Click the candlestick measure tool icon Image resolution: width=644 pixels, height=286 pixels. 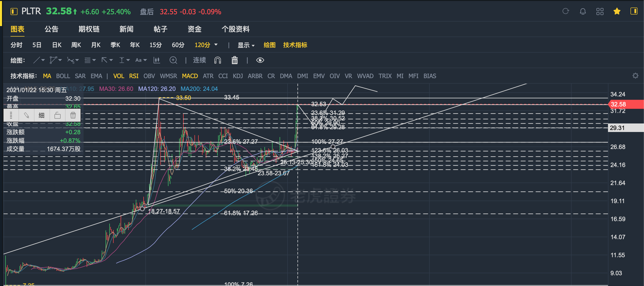click(x=157, y=60)
